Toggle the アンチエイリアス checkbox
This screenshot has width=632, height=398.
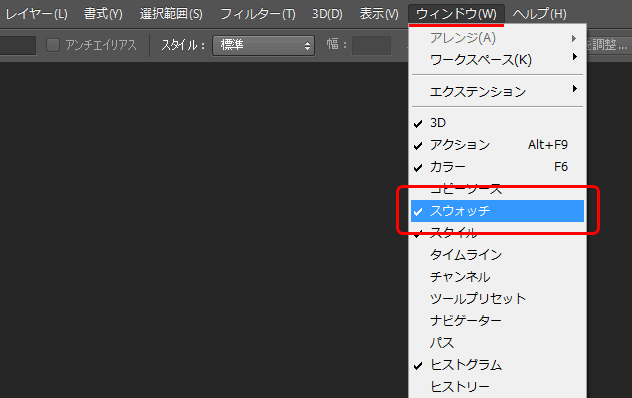point(53,45)
